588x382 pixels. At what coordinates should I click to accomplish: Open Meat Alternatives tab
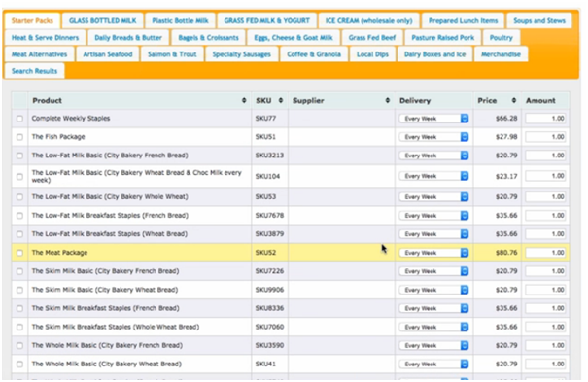pos(39,54)
